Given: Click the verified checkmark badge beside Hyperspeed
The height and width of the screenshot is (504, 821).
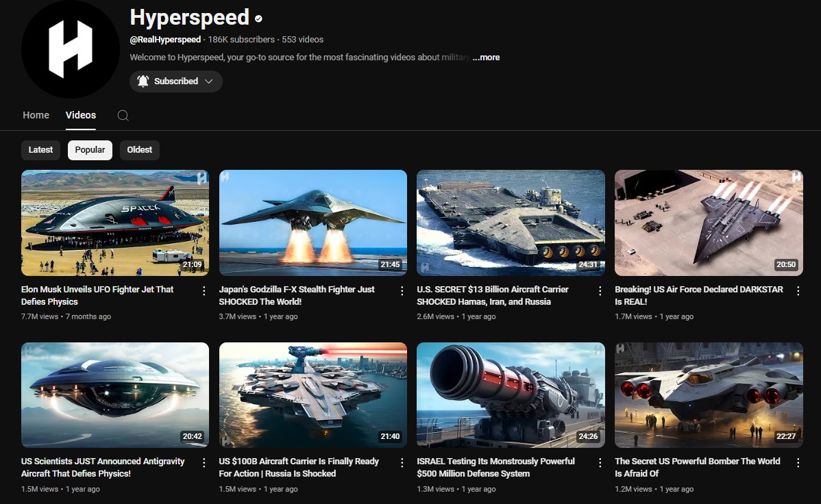Looking at the screenshot, I should 258,19.
